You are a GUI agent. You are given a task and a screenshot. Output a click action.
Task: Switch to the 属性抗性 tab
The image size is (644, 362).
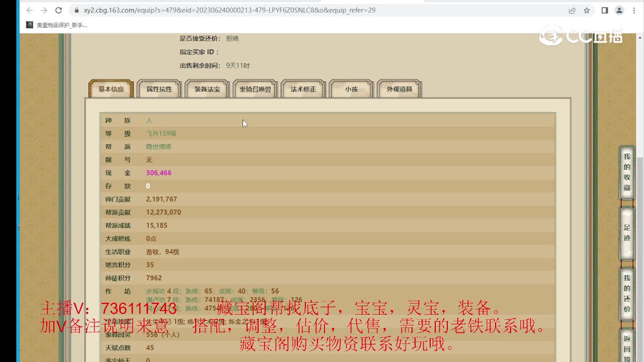pos(159,89)
